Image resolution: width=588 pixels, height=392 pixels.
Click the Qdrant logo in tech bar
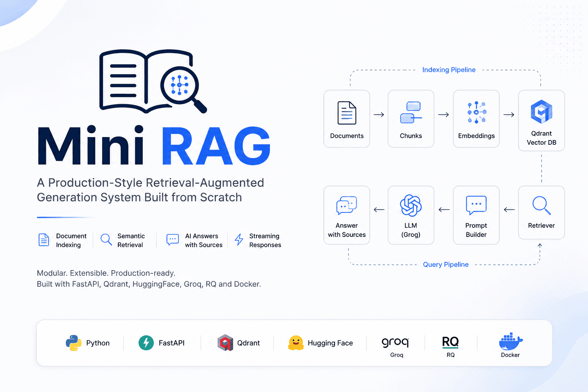[225, 343]
